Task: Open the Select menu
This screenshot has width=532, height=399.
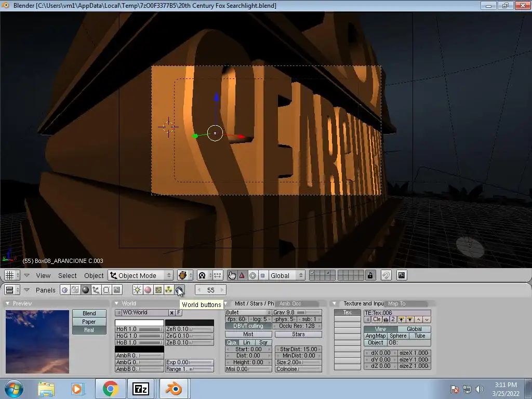Action: click(x=67, y=275)
